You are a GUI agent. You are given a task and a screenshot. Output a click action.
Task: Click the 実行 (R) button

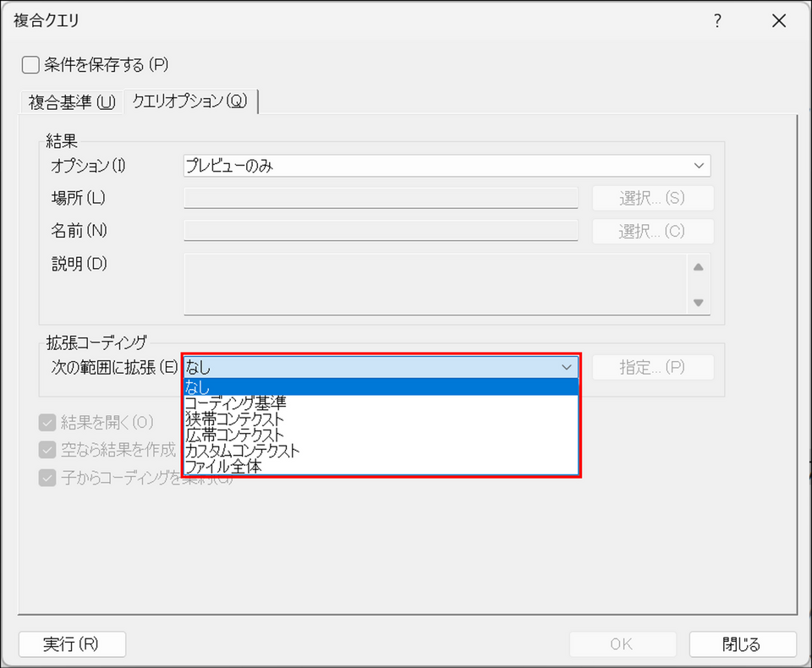pos(72,644)
